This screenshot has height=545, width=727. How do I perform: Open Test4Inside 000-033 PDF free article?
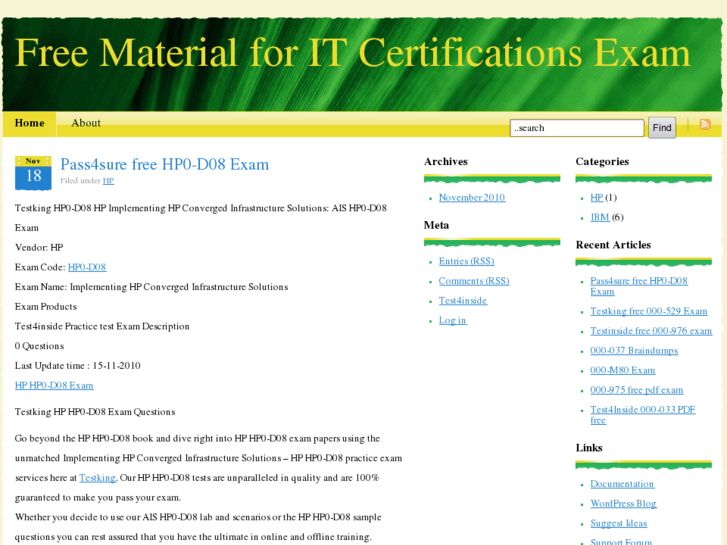pyautogui.click(x=643, y=415)
